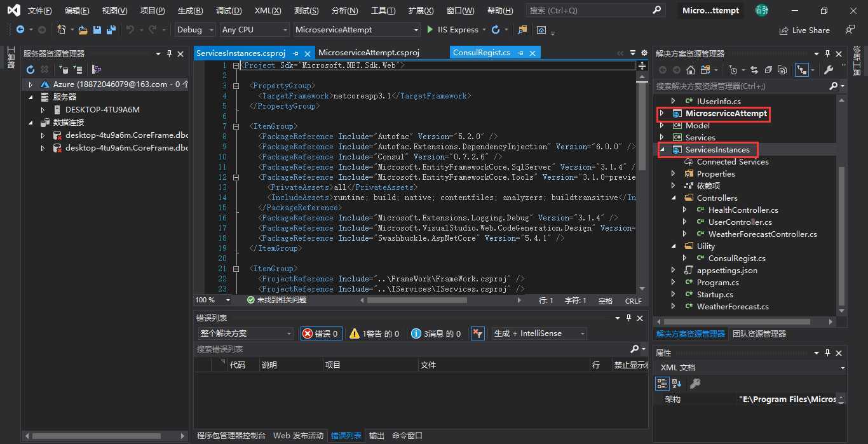Click the connect to server icon in Server Explorer

(78, 69)
